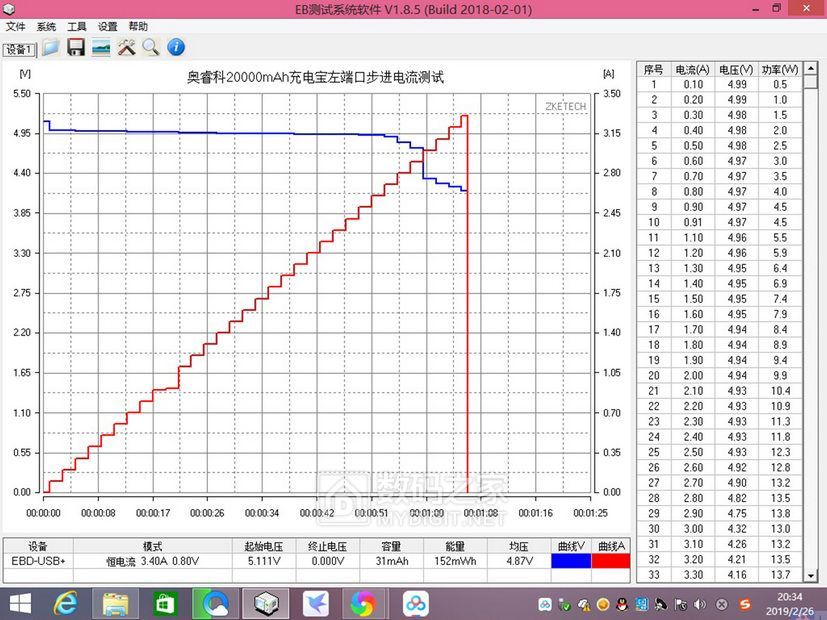Open Internet Explorer from the taskbar
The image size is (827, 620).
[66, 603]
